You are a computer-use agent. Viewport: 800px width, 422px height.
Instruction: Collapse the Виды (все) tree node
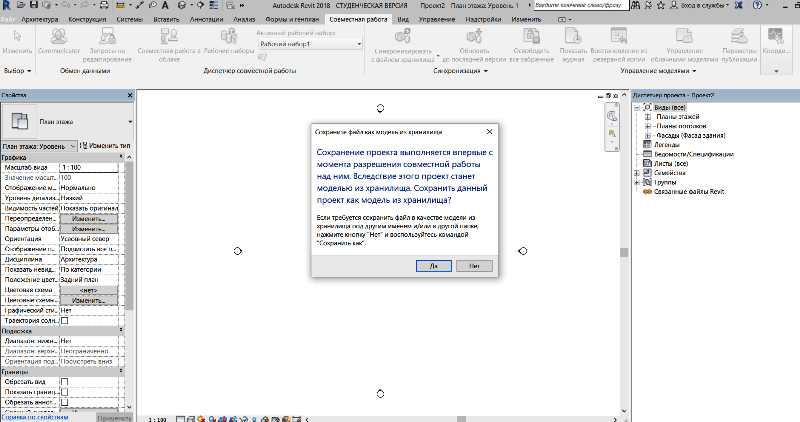pos(637,108)
